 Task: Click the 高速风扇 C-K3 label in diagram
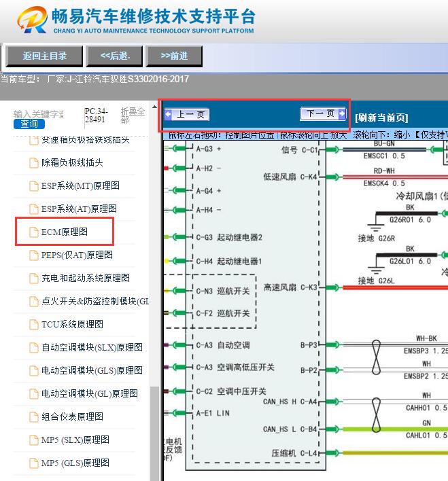[x=290, y=287]
